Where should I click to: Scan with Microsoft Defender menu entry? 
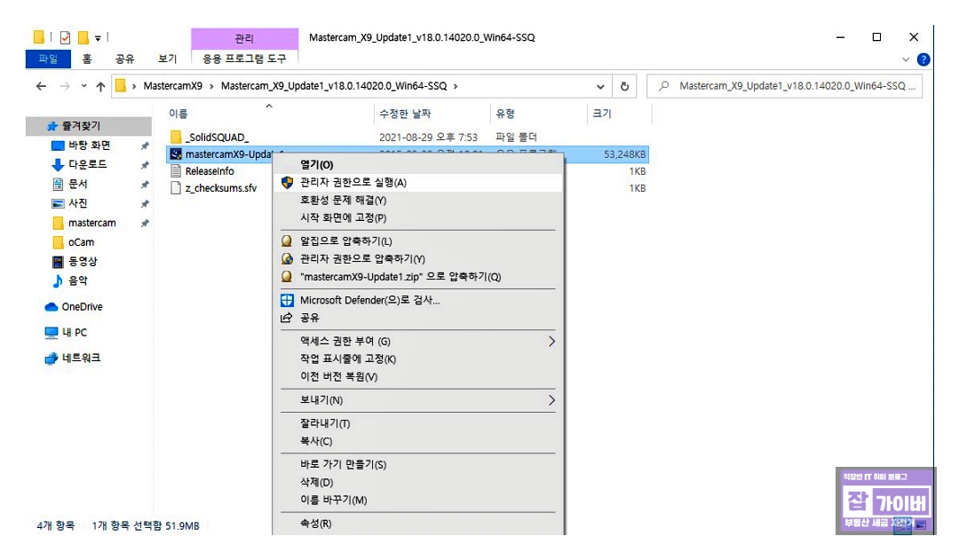[417, 300]
